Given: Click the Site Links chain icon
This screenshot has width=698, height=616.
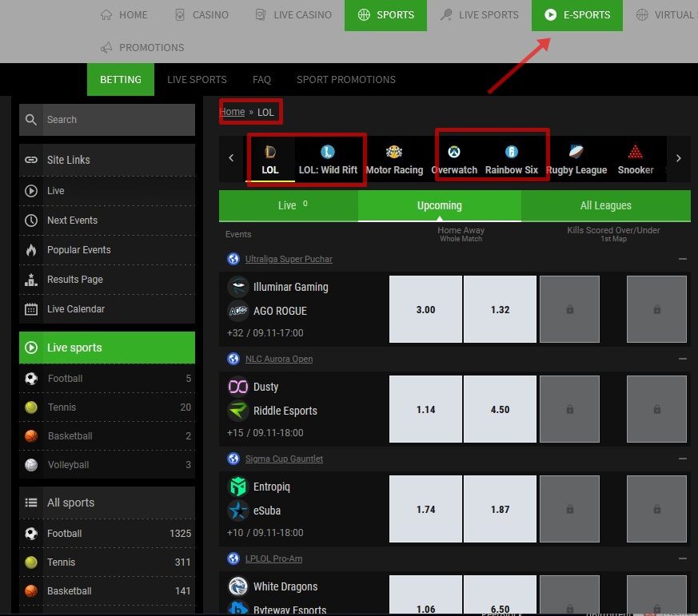Looking at the screenshot, I should pos(31,160).
